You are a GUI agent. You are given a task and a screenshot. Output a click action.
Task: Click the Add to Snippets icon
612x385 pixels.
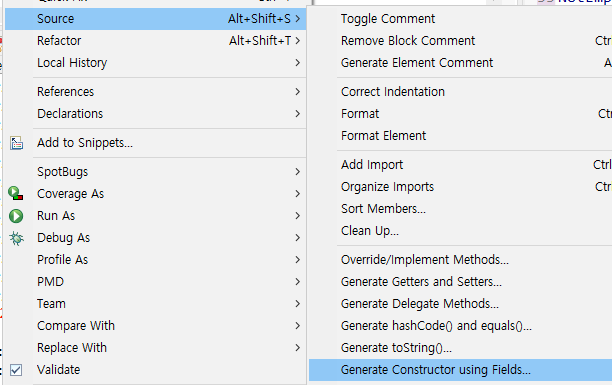(x=16, y=143)
